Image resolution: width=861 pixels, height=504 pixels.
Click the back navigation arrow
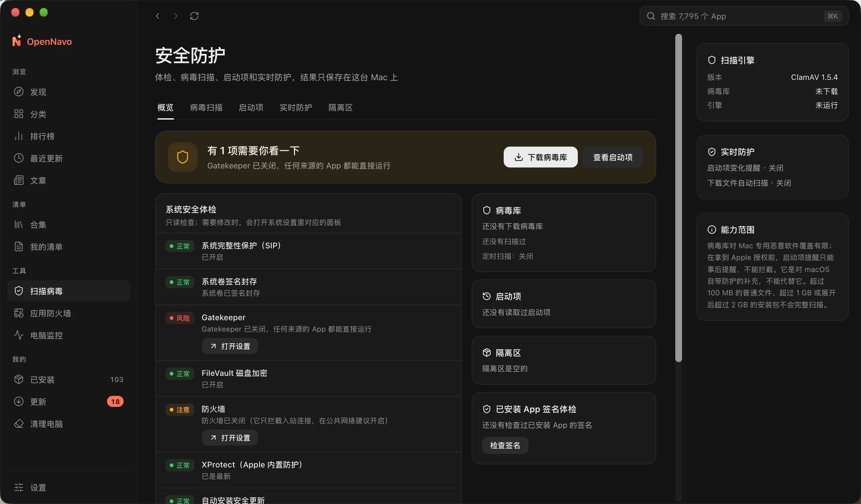coord(157,16)
